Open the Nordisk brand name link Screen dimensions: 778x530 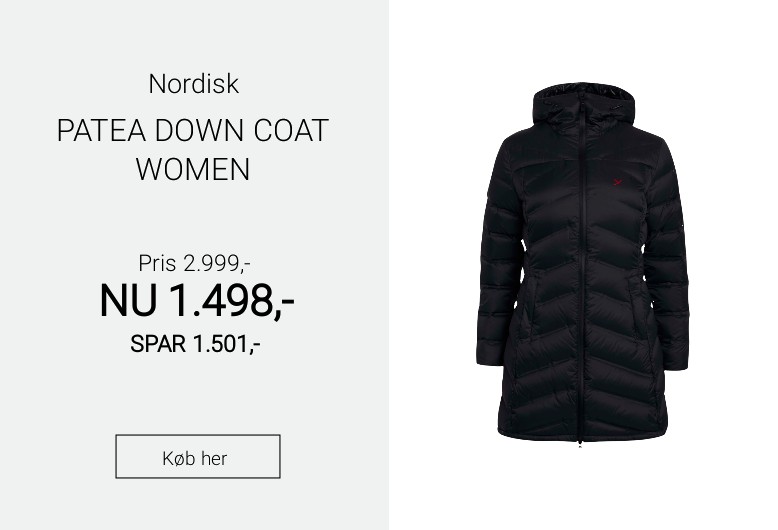coord(194,84)
